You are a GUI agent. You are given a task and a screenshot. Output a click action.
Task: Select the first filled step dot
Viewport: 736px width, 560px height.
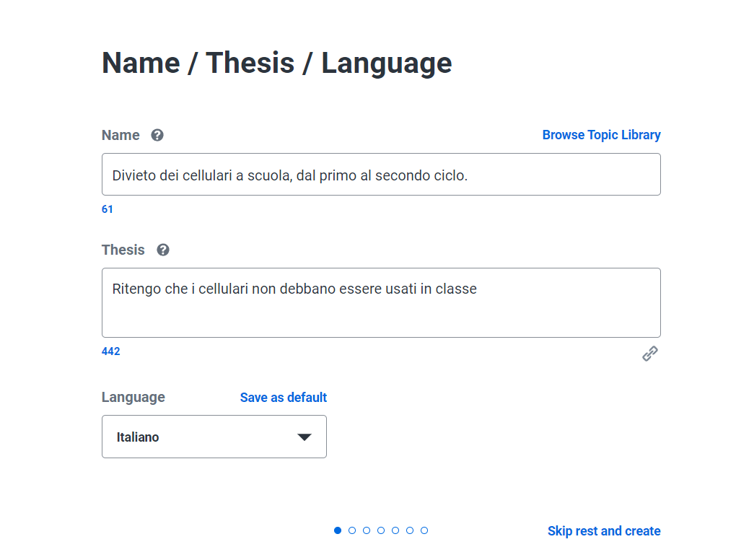(338, 530)
